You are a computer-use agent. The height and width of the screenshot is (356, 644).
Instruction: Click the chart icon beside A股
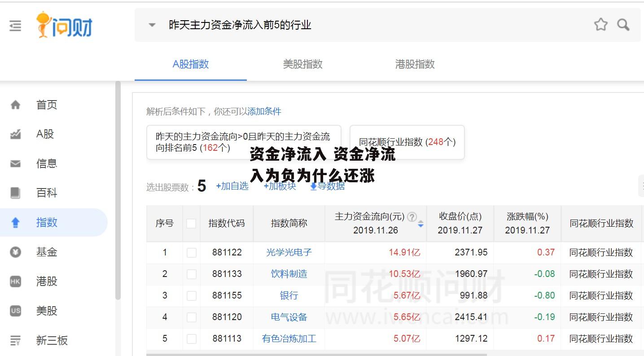(x=15, y=134)
